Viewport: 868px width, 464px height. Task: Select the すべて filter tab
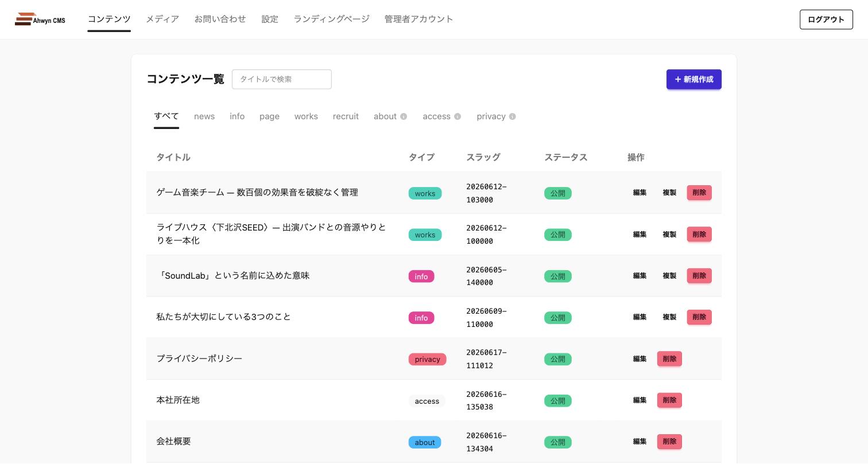pyautogui.click(x=166, y=116)
